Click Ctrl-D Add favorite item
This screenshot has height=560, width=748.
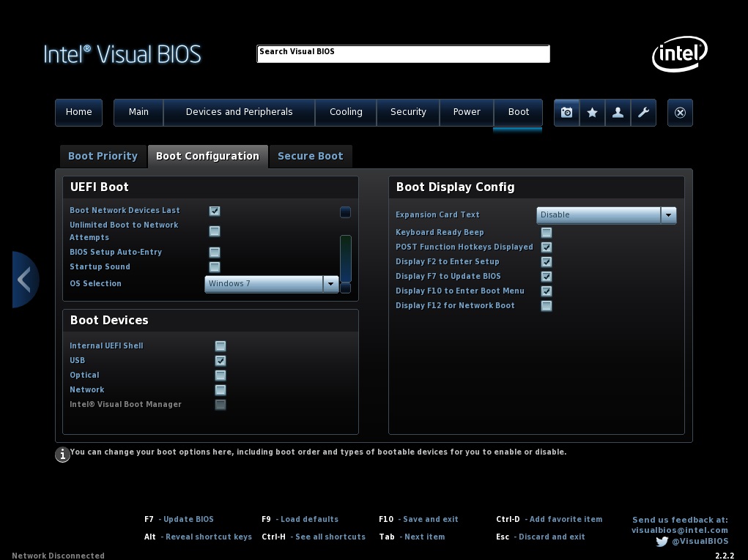coord(549,520)
